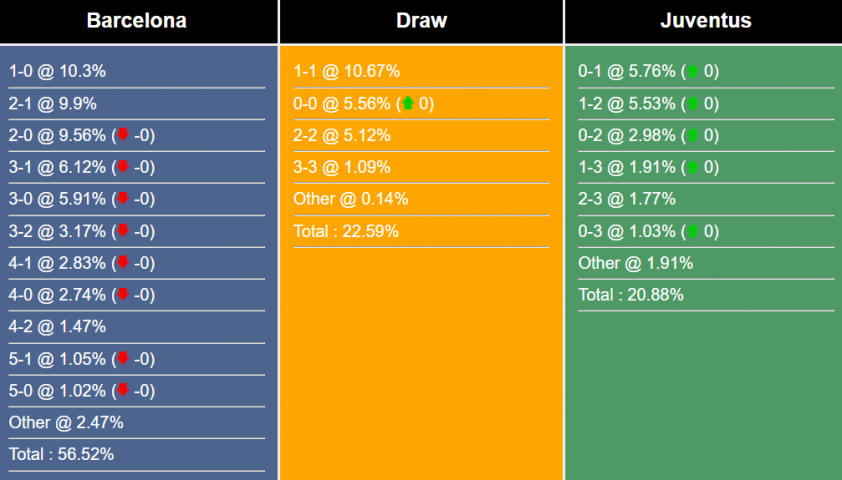This screenshot has height=480, width=842.
Task: Click the Barcelona Total 56.52% row
Action: 62,454
